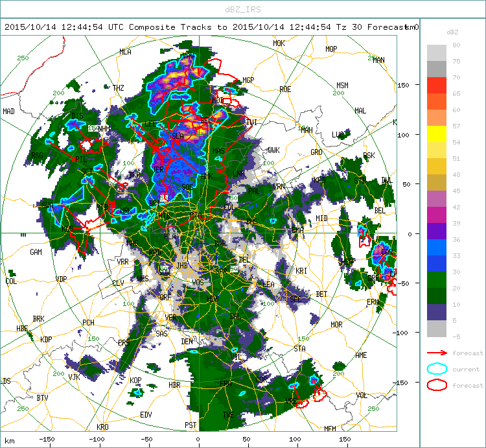Click the 'km' unit label at bottom left

click(x=10, y=441)
